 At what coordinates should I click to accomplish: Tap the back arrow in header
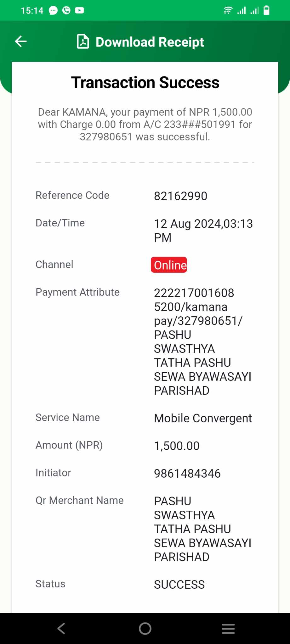click(21, 42)
